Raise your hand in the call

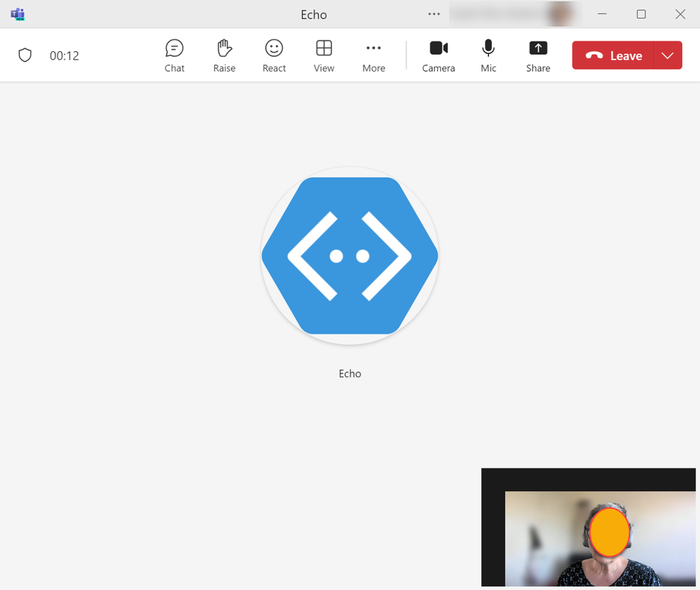224,56
